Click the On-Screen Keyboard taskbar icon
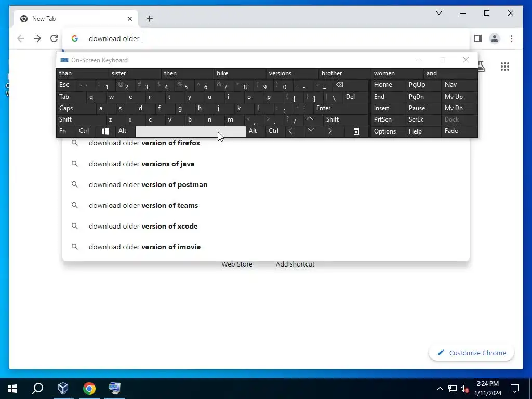The height and width of the screenshot is (399, 532). pyautogui.click(x=115, y=389)
